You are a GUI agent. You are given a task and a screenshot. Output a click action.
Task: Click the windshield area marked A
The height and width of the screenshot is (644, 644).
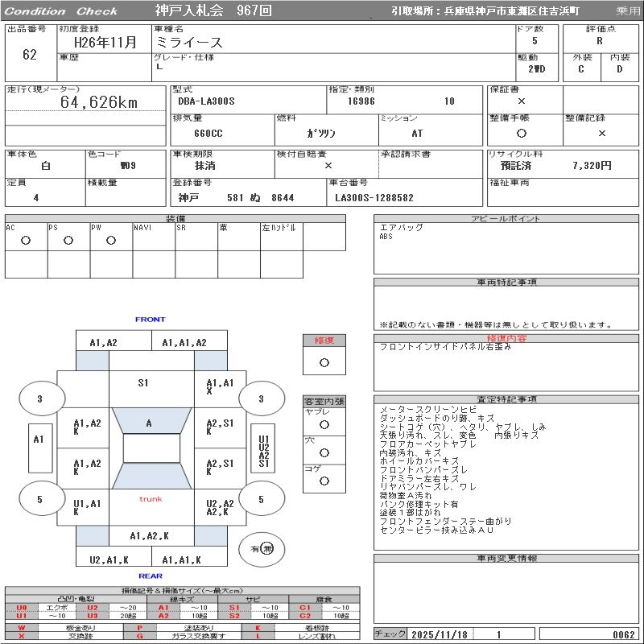click(149, 423)
